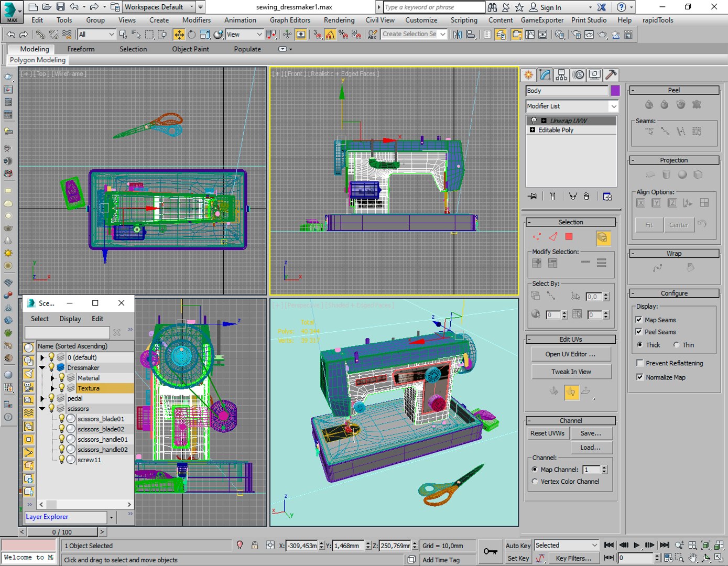Screen dimensions: 728x566
Task: Toggle visibility bulb of scissors_blade01
Action: [61, 419]
